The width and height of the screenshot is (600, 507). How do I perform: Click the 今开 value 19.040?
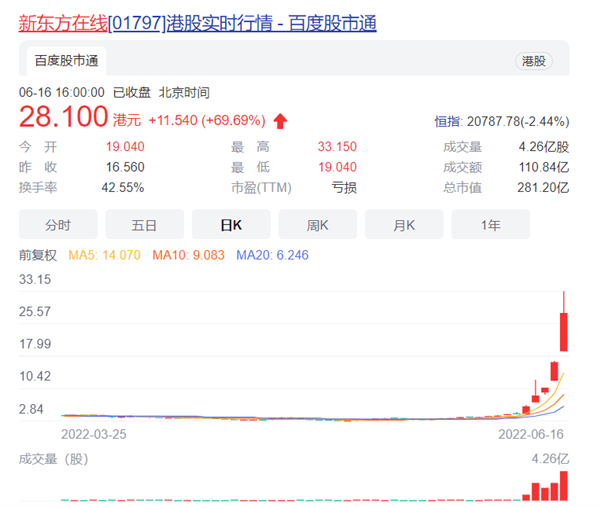pyautogui.click(x=125, y=147)
